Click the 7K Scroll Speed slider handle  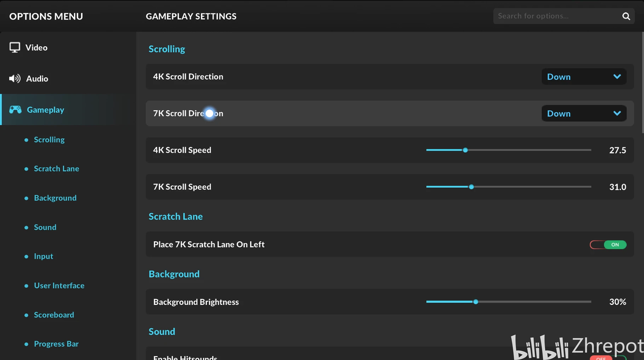coord(471,187)
